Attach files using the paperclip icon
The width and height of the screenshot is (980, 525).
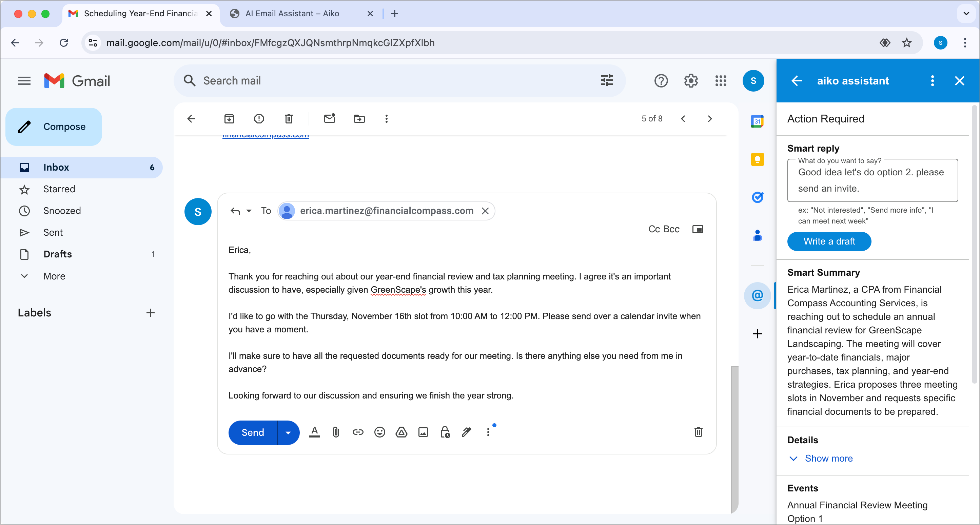(x=336, y=432)
